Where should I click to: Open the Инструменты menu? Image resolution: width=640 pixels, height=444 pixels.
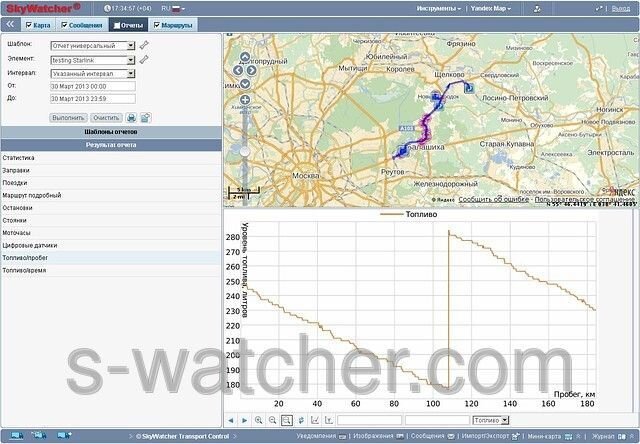(439, 8)
